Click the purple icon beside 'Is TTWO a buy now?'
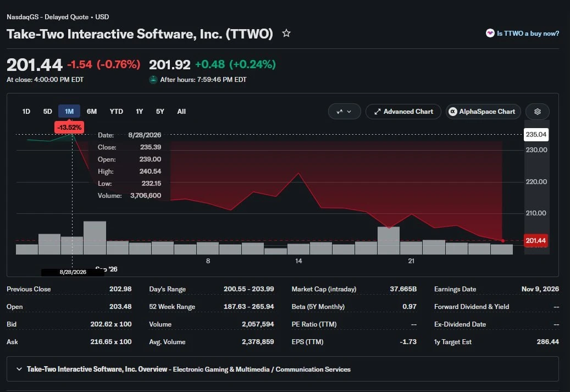Viewport: 570px width, 392px height. (490, 33)
